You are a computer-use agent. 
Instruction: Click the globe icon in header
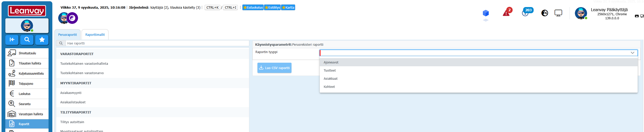click(544, 13)
